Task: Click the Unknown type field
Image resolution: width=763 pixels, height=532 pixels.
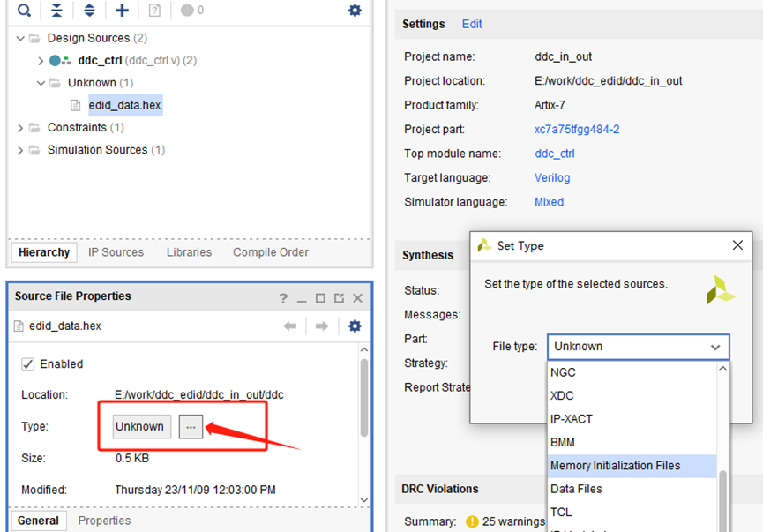Action: click(x=142, y=427)
